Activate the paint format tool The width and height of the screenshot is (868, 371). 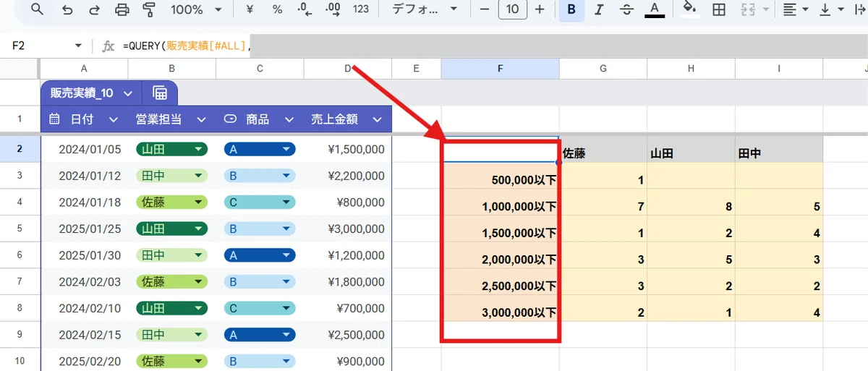pos(149,9)
